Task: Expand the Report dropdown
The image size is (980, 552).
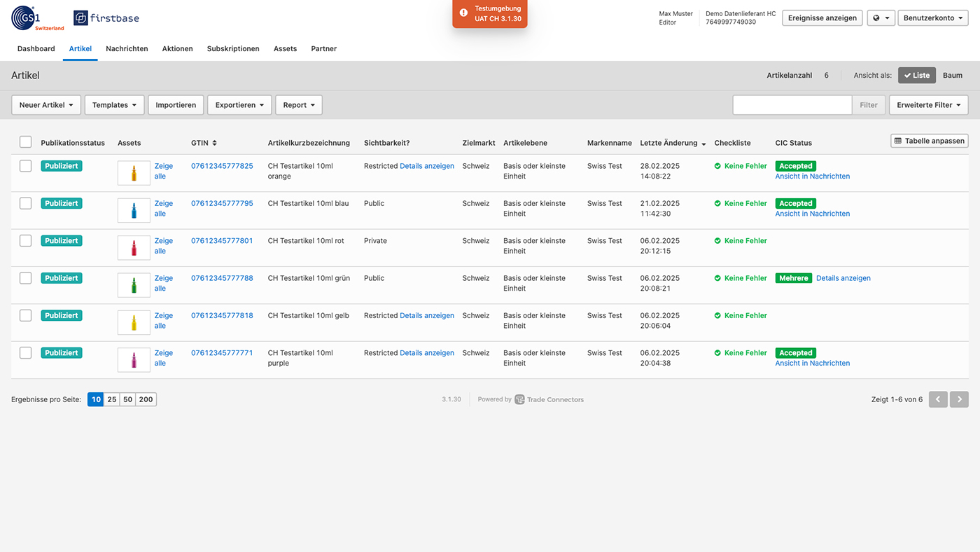Action: pyautogui.click(x=299, y=105)
